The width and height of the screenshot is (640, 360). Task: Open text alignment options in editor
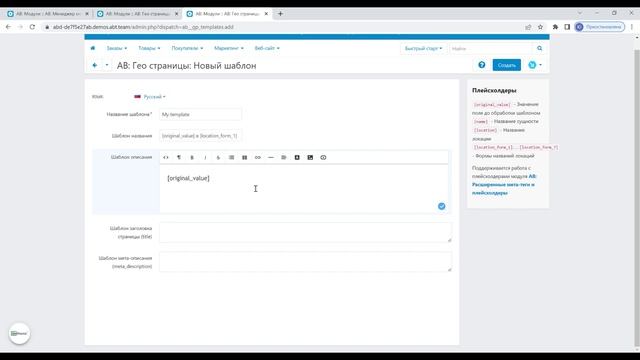pos(284,158)
